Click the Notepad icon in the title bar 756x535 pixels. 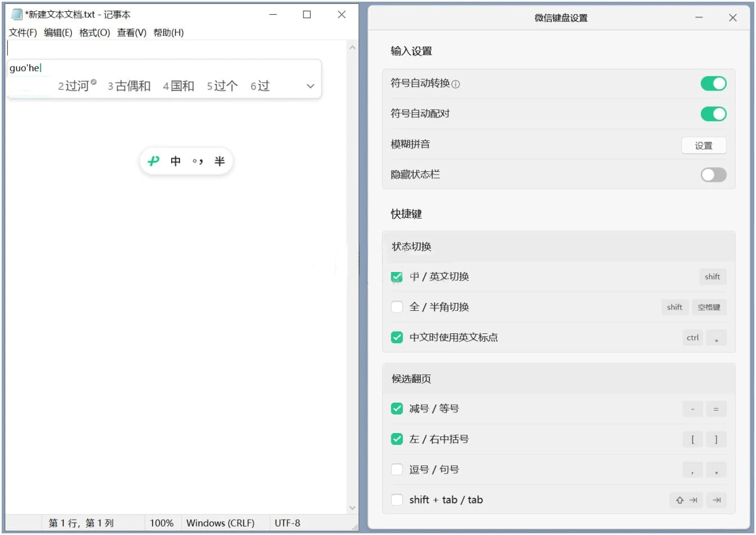(x=16, y=14)
